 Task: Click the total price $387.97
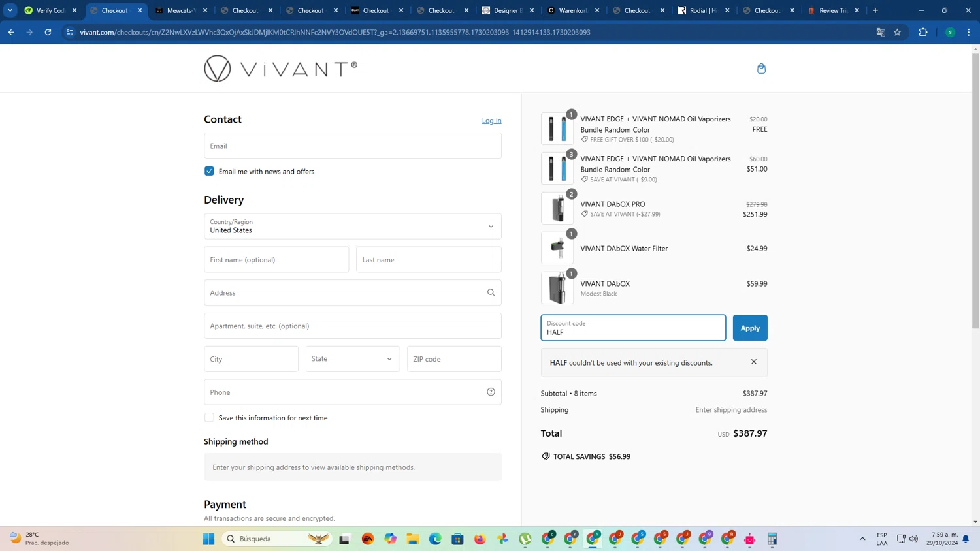click(750, 433)
